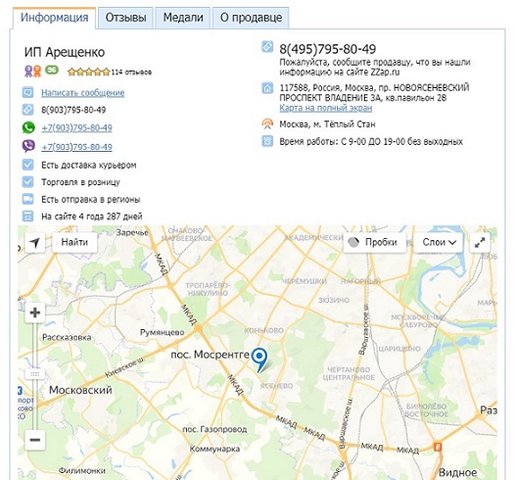This screenshot has height=480, width=515.
Task: Toggle the Пробки traffic layer
Action: pos(375,242)
